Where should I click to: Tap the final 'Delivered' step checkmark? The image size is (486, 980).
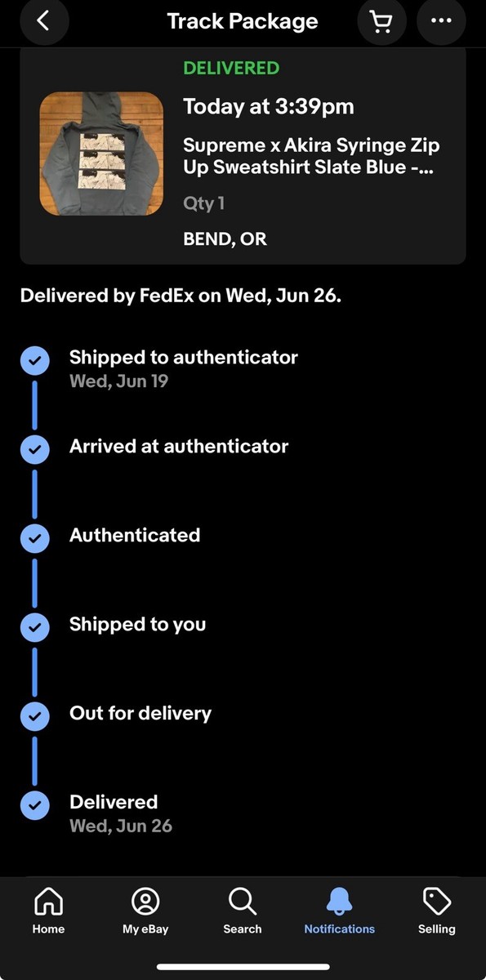[x=34, y=805]
